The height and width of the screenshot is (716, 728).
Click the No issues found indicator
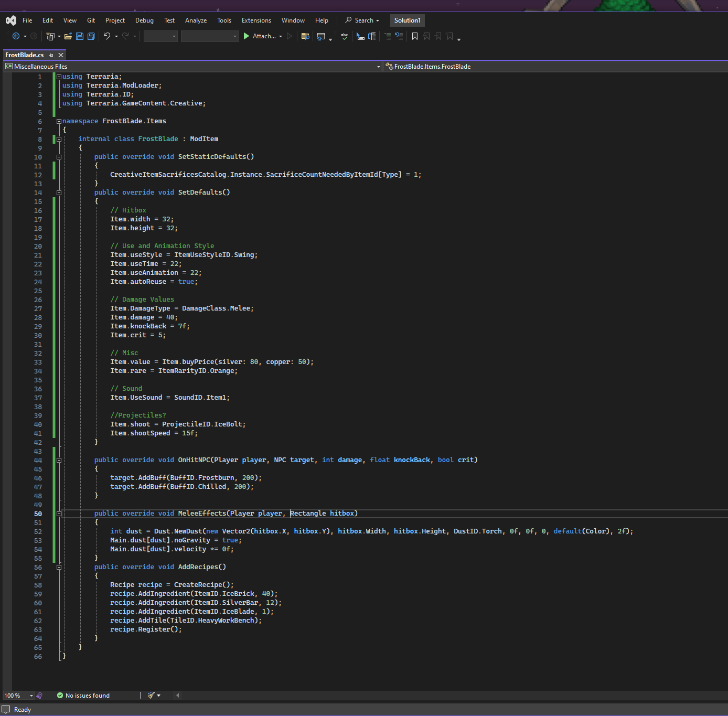pos(83,696)
